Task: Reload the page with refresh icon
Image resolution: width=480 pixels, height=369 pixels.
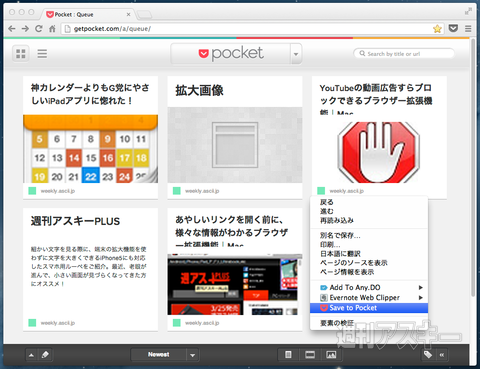Action: pyautogui.click(x=39, y=29)
